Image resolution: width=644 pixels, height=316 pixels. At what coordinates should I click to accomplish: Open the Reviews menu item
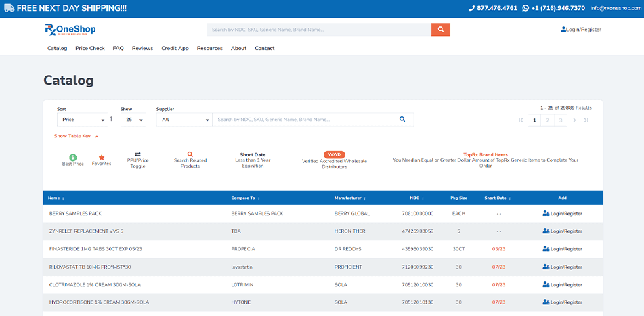[x=142, y=48]
